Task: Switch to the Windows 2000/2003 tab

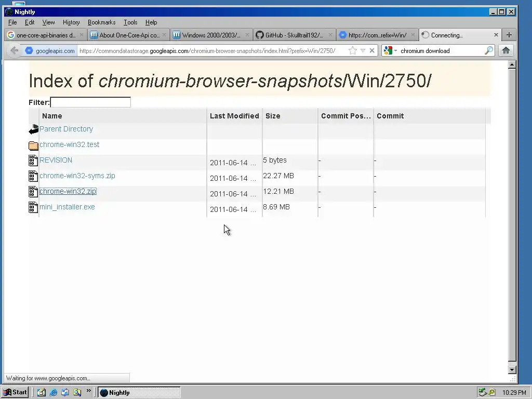Action: pyautogui.click(x=211, y=35)
